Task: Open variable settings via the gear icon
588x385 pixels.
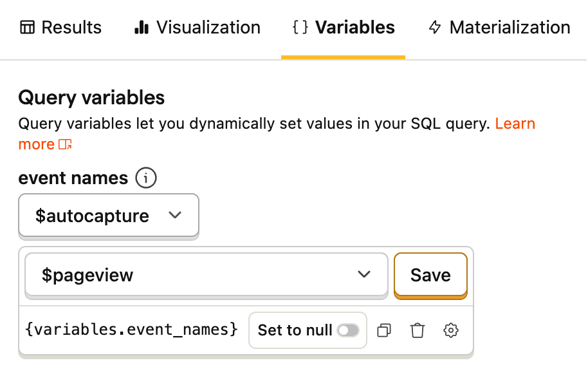Action: 451,330
